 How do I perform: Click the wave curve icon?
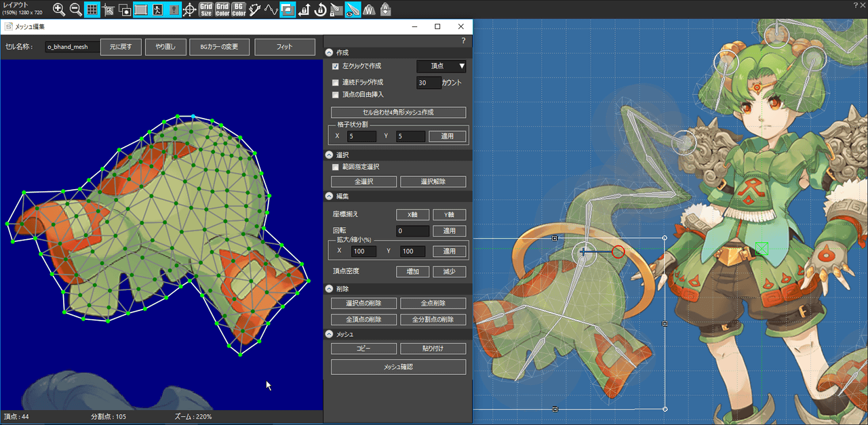[x=271, y=9]
